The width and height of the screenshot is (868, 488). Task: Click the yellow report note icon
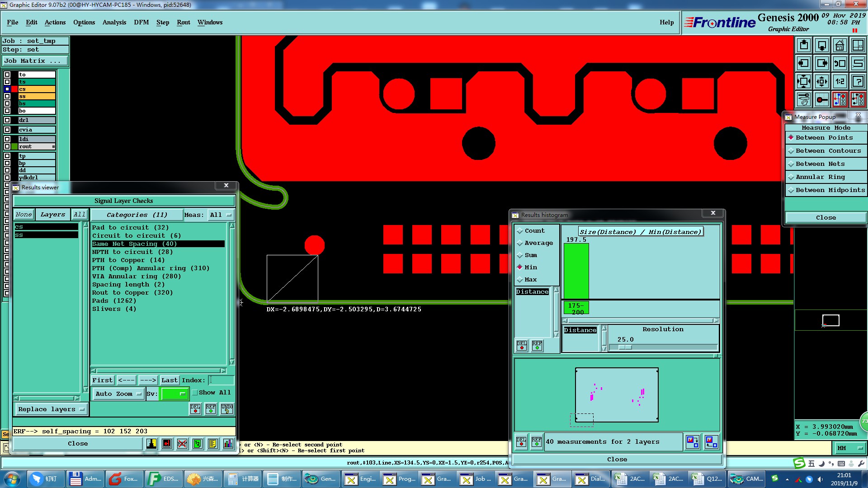213,444
